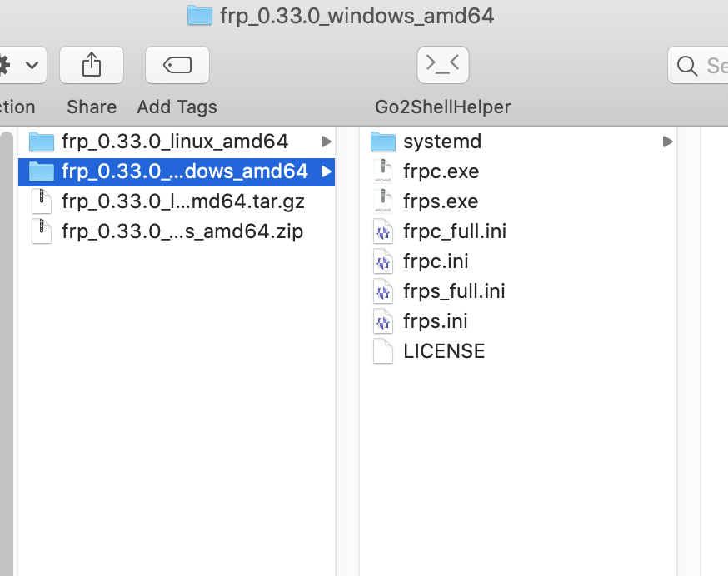Expand the systemd folder arrow

pyautogui.click(x=667, y=142)
